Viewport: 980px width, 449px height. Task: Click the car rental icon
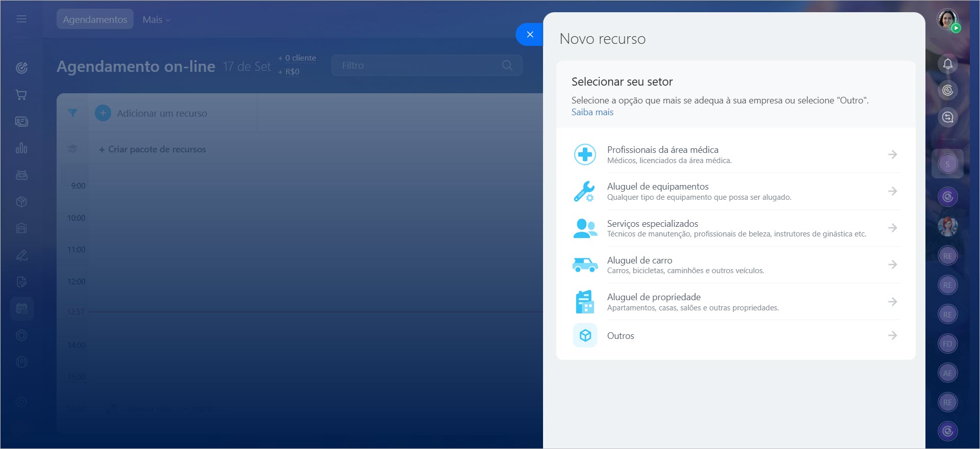585,265
